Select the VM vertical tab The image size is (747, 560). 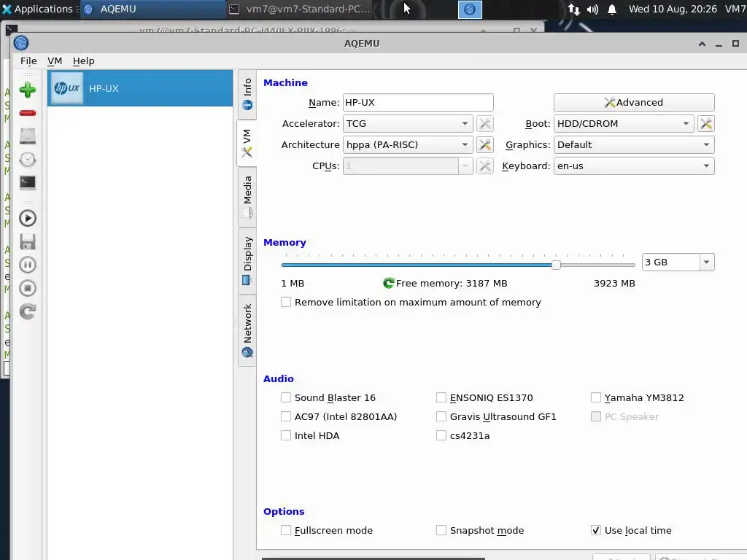coord(247,143)
